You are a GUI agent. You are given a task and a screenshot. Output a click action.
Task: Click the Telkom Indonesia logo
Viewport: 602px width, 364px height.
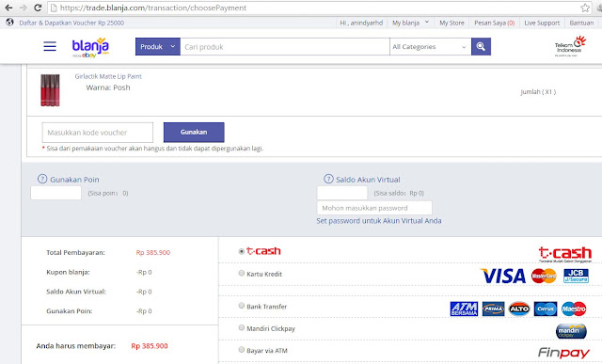[570, 46]
